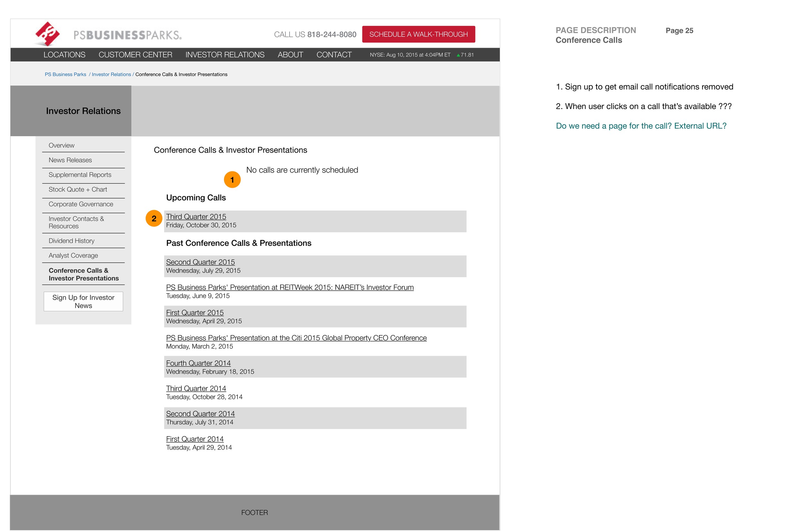Open the Locations menu

[x=65, y=55]
